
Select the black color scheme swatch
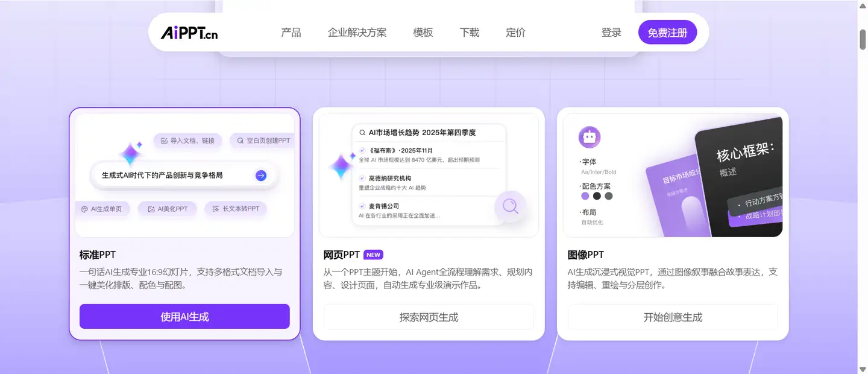[597, 196]
